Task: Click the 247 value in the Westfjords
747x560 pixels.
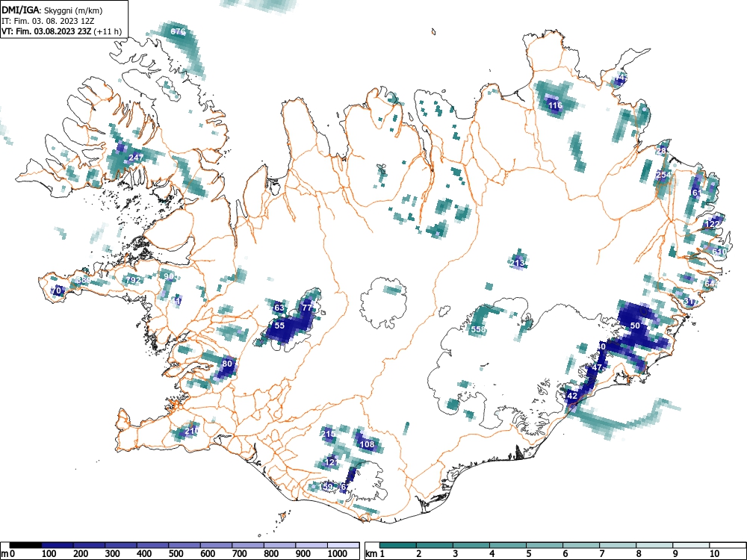Action: click(x=136, y=158)
